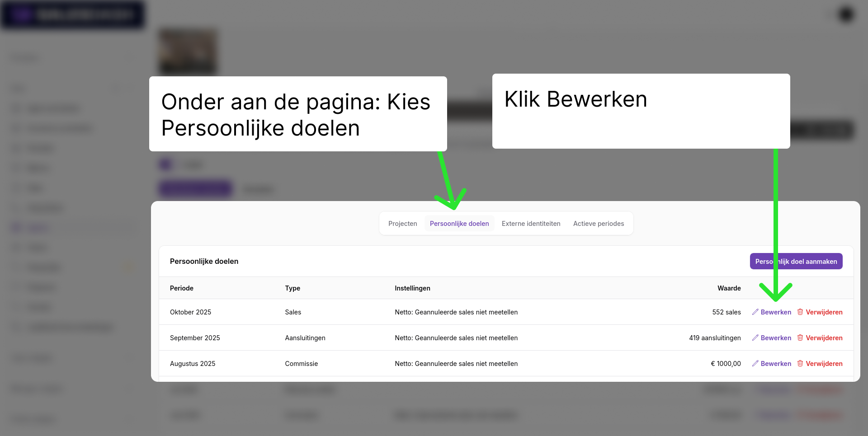Click the blurred photo thumbnail above the page

(x=188, y=52)
